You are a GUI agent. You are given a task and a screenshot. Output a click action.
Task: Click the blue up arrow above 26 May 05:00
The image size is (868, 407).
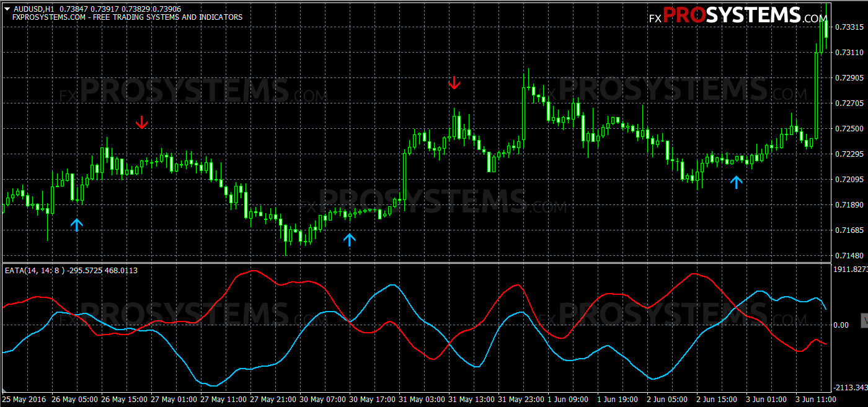tap(76, 224)
